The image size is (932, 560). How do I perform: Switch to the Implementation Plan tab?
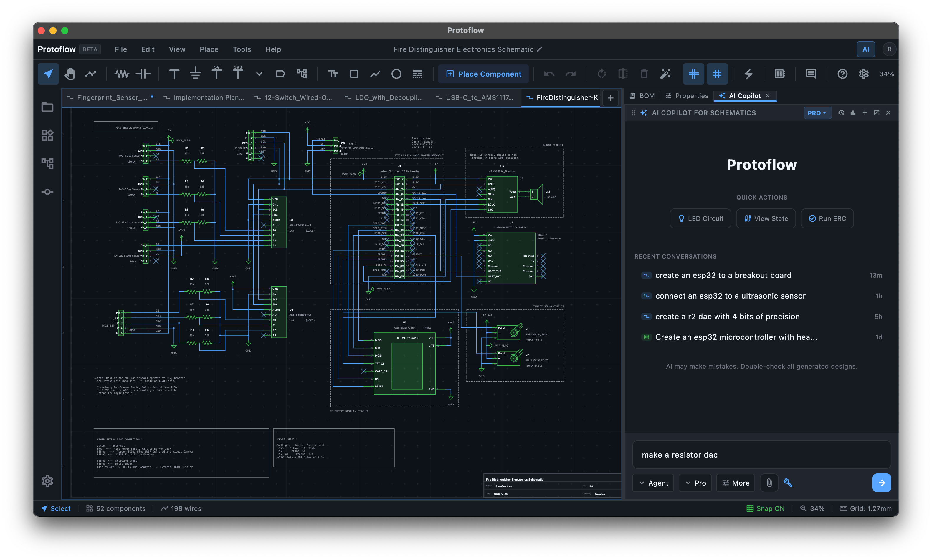204,98
